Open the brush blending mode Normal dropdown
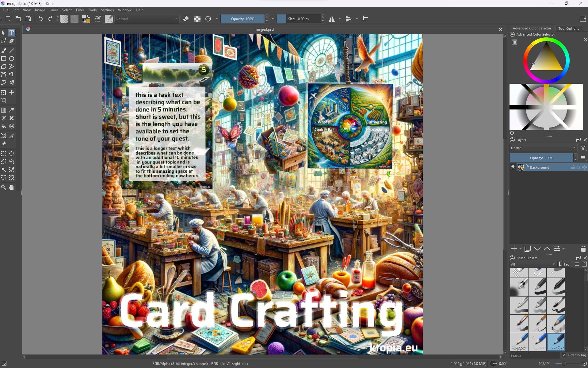 click(x=147, y=19)
